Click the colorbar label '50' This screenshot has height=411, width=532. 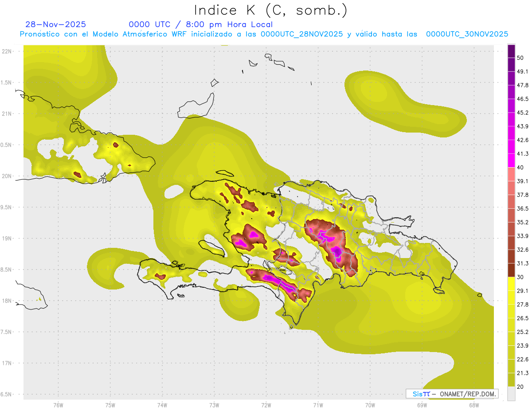coord(520,58)
